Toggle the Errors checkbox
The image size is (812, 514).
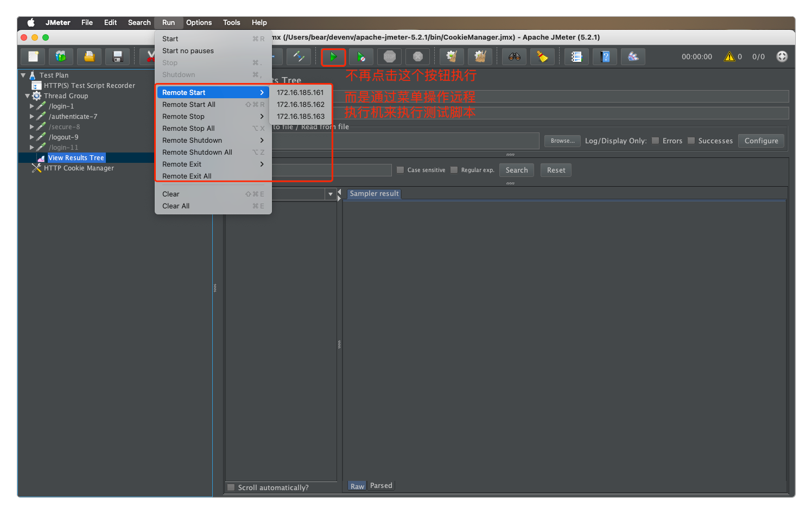tap(656, 141)
